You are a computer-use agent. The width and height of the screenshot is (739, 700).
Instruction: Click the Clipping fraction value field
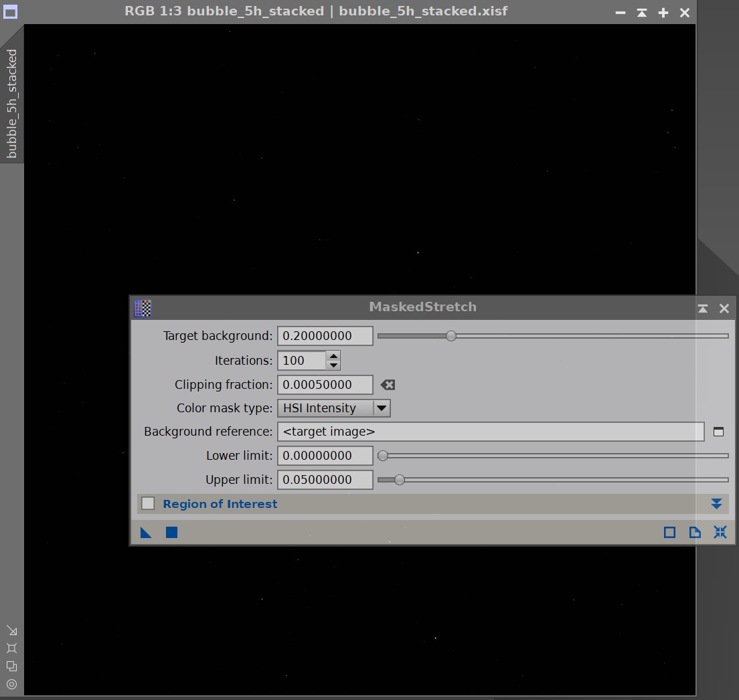(325, 385)
